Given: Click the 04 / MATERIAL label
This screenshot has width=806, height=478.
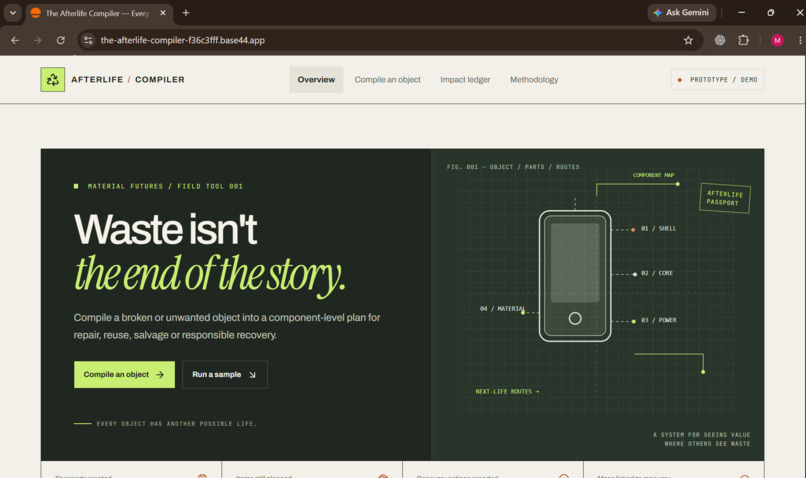Looking at the screenshot, I should 502,309.
